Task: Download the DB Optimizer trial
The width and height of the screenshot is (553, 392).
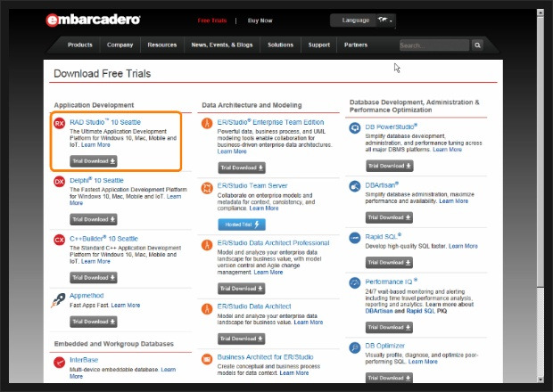Action: tap(389, 378)
